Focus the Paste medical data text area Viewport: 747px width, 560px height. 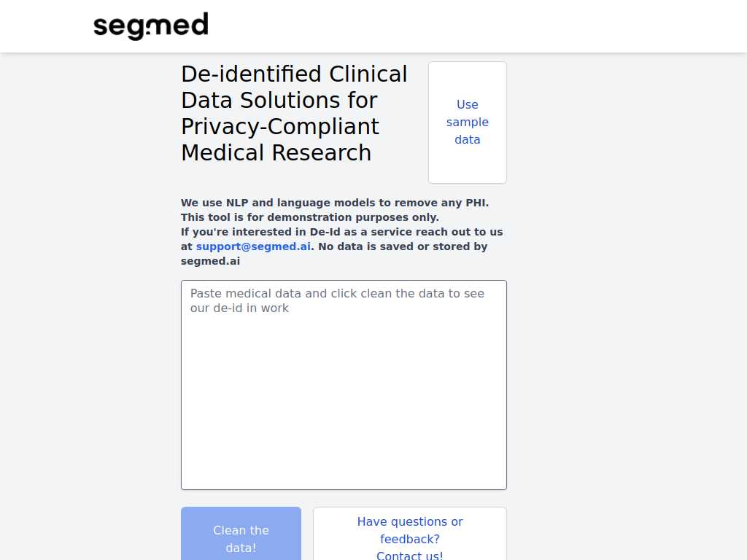344,385
